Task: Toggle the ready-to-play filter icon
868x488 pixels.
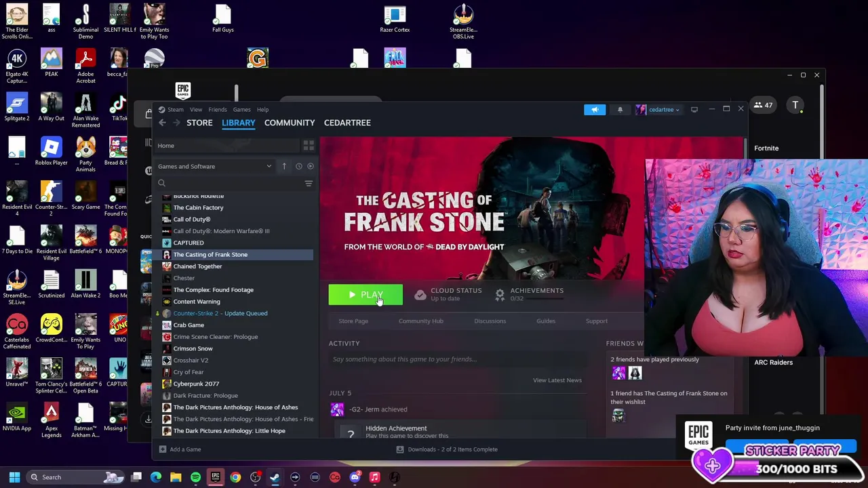Action: pyautogui.click(x=311, y=166)
